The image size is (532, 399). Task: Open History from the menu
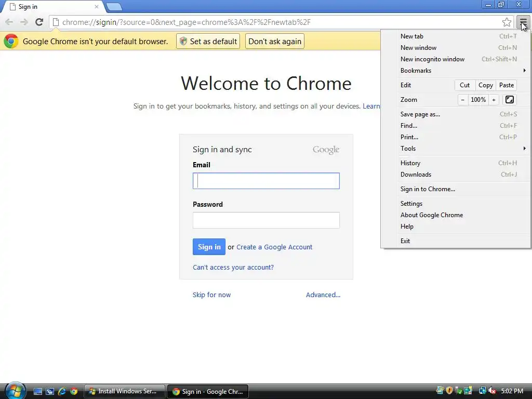click(463, 163)
